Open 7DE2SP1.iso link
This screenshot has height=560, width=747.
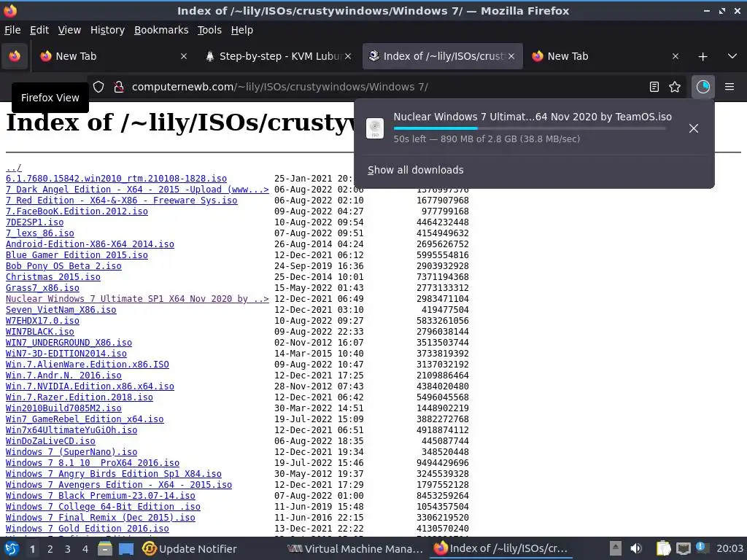point(34,222)
